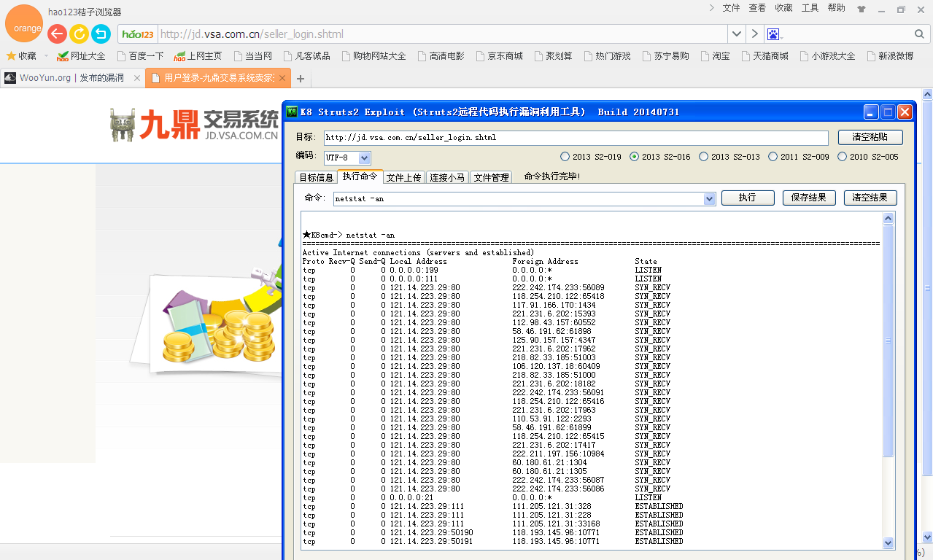Image resolution: width=933 pixels, height=560 pixels.
Task: Close the WooYun.org browser tab
Action: point(136,78)
